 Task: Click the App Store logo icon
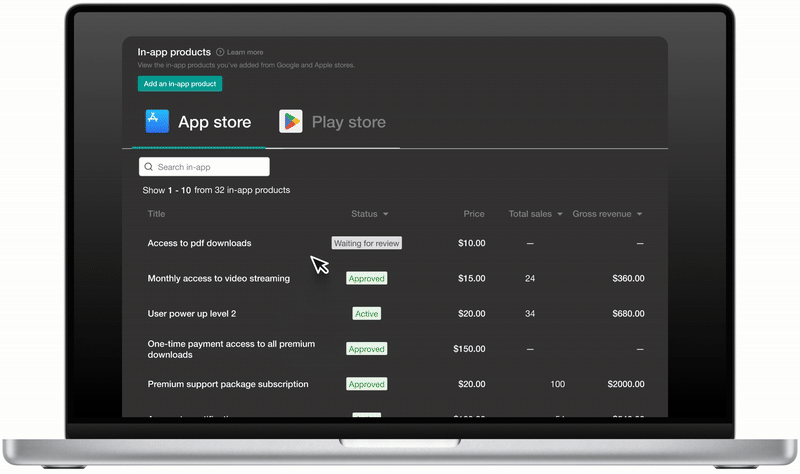[158, 122]
